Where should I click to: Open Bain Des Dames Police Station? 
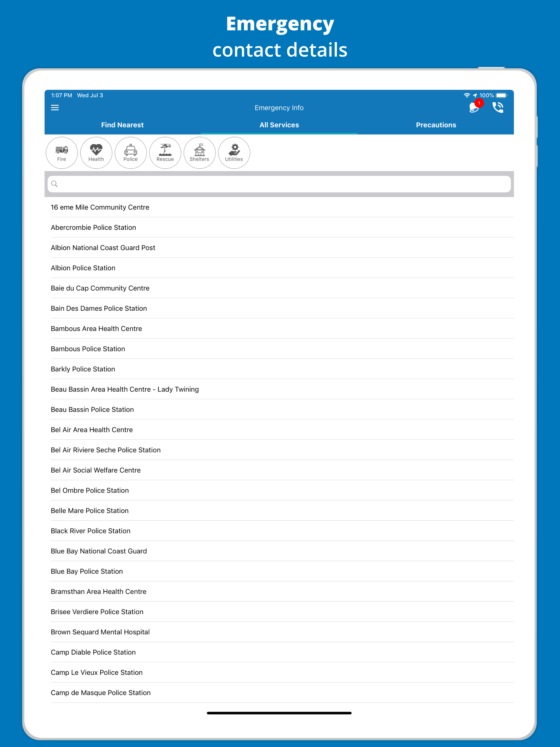pos(279,309)
